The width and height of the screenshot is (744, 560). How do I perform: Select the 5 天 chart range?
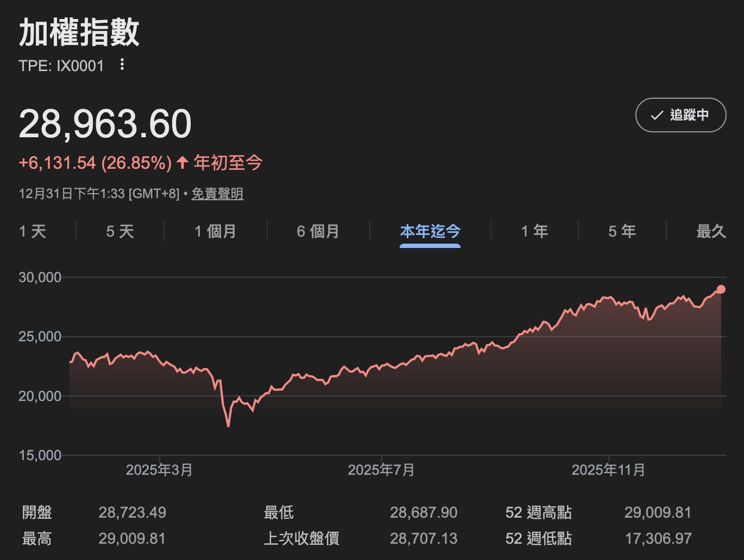120,232
